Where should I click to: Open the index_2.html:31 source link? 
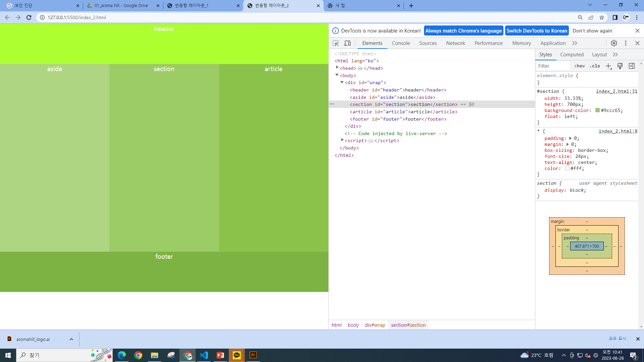[616, 91]
